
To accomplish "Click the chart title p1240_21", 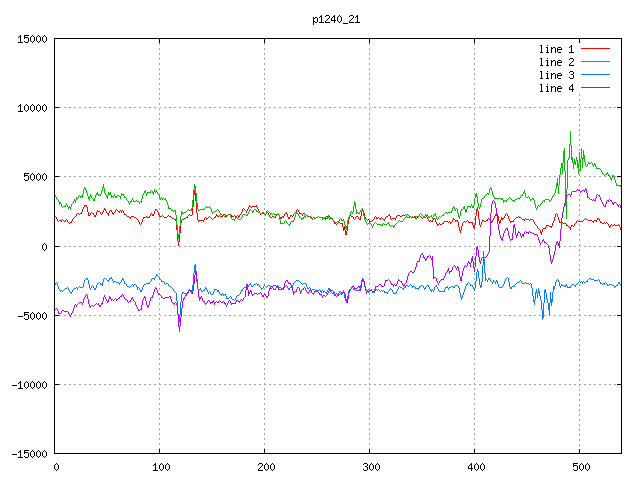I will (337, 19).
